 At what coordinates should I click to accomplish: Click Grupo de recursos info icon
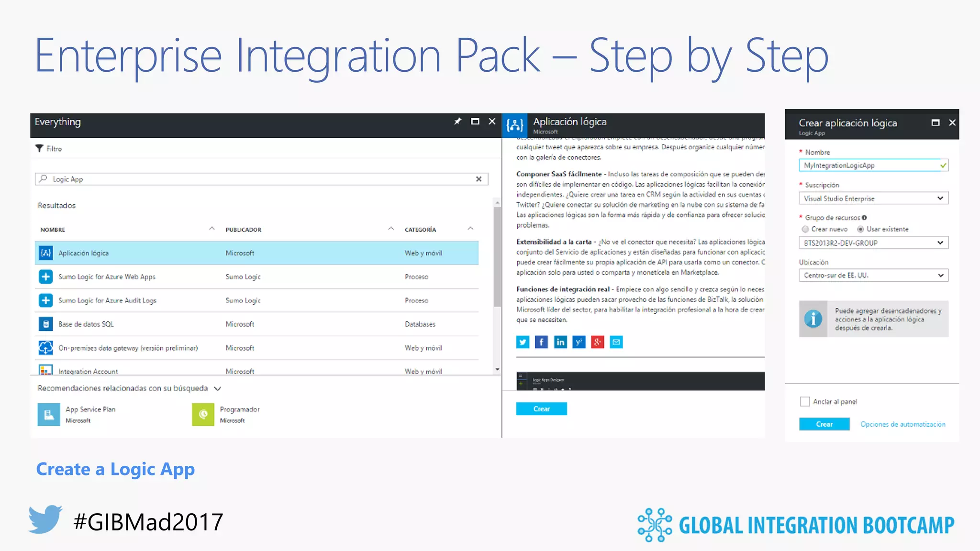tap(864, 218)
